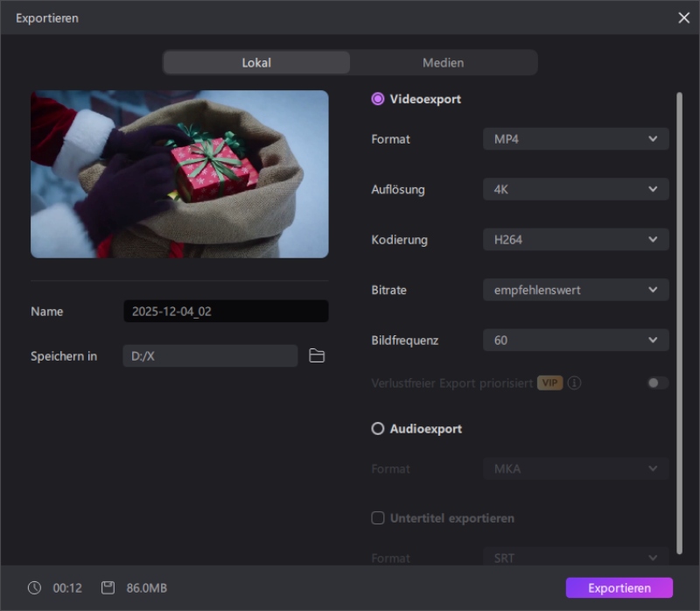The width and height of the screenshot is (700, 611).
Task: Click the info icon next to VIP badge
Action: 575,383
